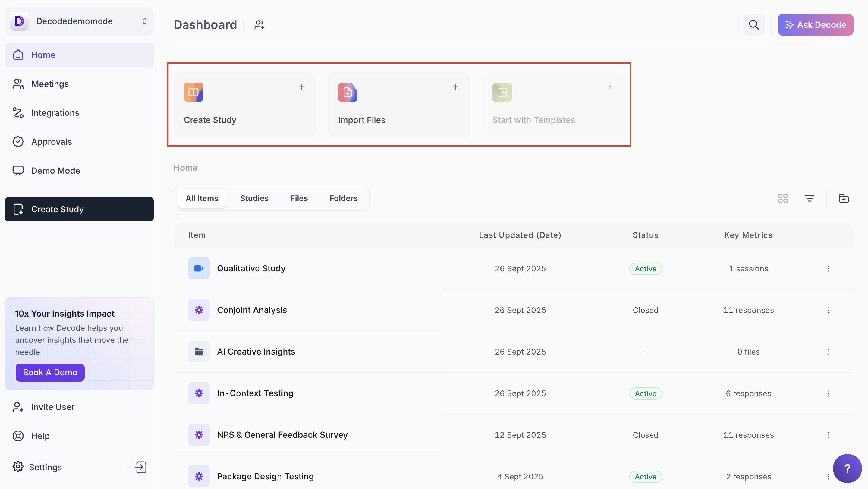This screenshot has width=868, height=489.
Task: Click the new folder icon
Action: click(843, 198)
